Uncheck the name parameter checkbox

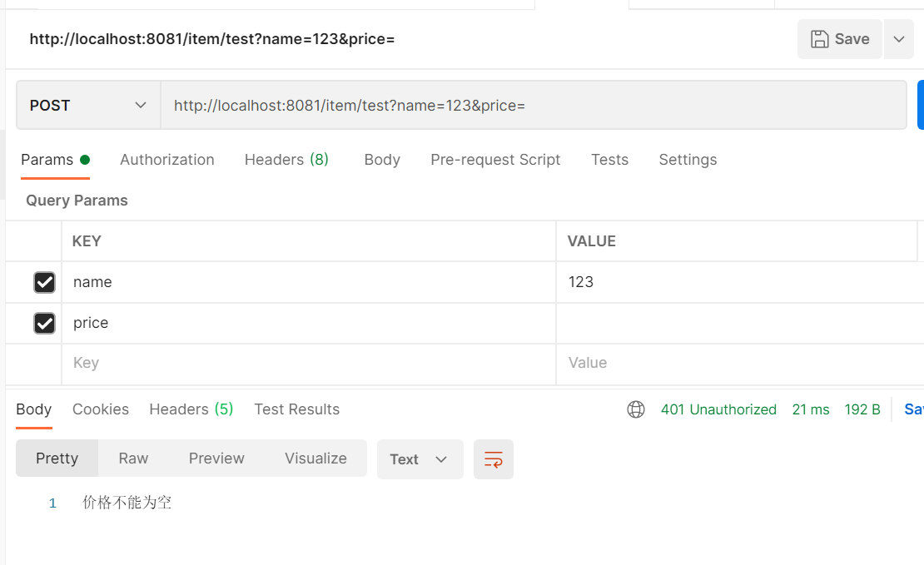point(44,282)
